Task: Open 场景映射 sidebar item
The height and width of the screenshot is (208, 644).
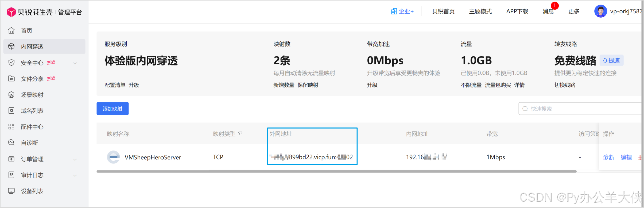Action: point(44,95)
